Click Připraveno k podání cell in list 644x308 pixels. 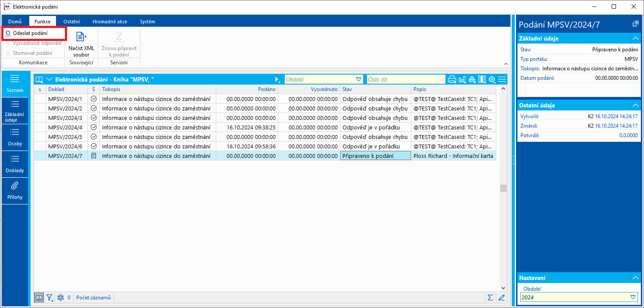coord(376,156)
